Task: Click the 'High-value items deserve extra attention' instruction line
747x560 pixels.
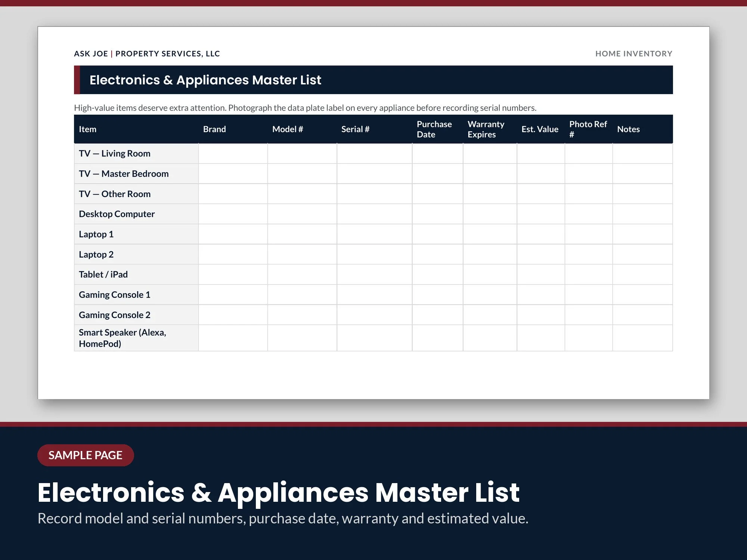Action: (x=305, y=108)
